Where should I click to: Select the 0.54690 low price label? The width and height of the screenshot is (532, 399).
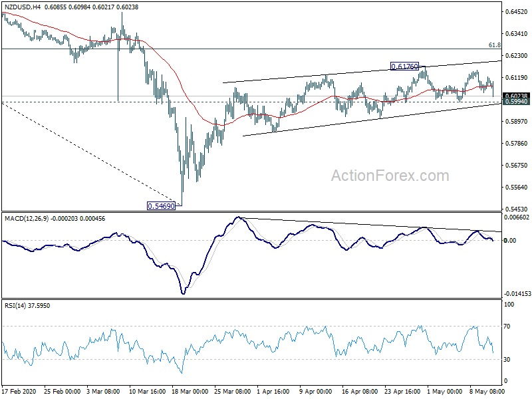click(161, 205)
